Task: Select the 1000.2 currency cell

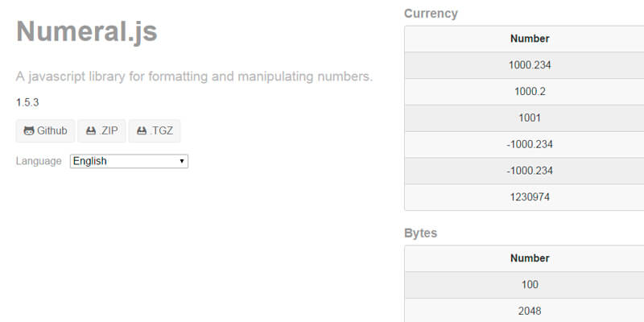Action: tap(530, 92)
